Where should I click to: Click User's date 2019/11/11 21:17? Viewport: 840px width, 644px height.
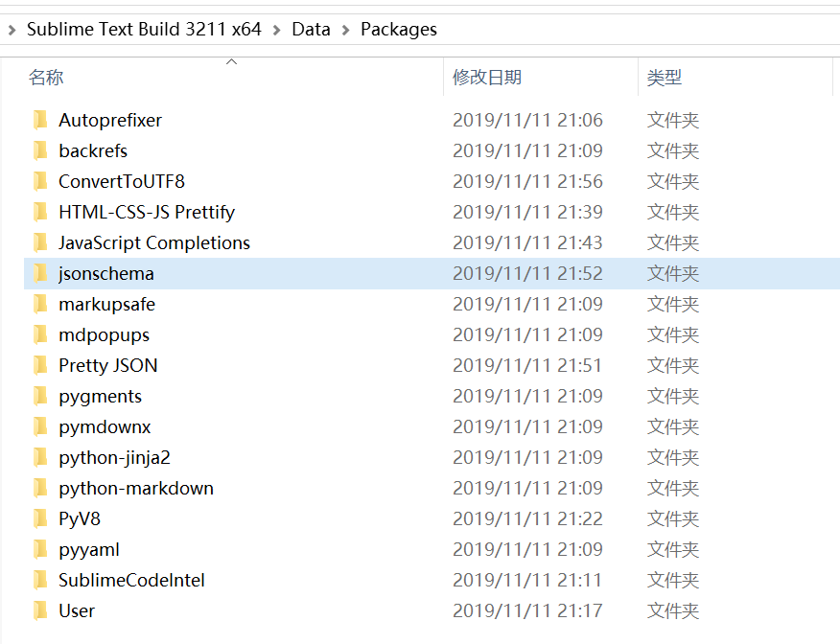click(527, 610)
